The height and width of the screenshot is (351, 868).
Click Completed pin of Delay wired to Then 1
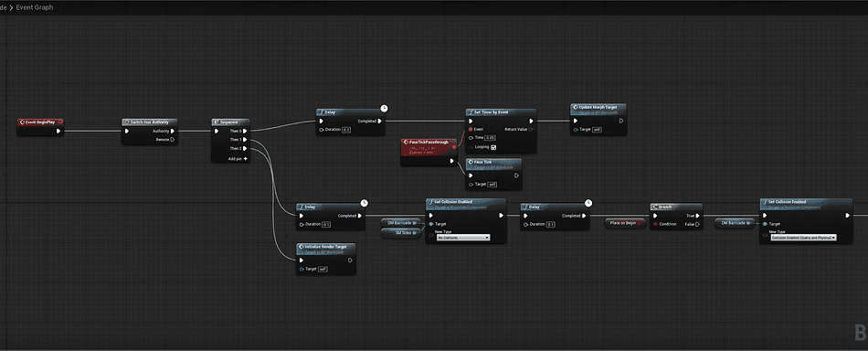click(359, 216)
